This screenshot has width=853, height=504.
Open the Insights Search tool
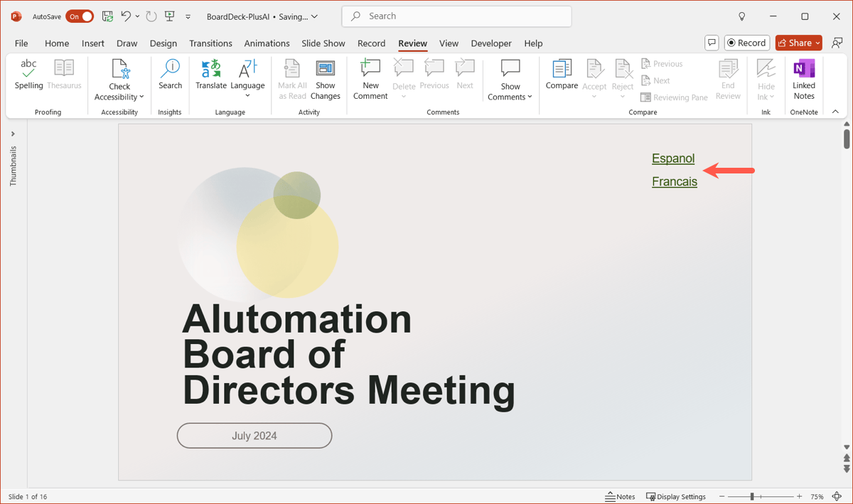pos(171,75)
